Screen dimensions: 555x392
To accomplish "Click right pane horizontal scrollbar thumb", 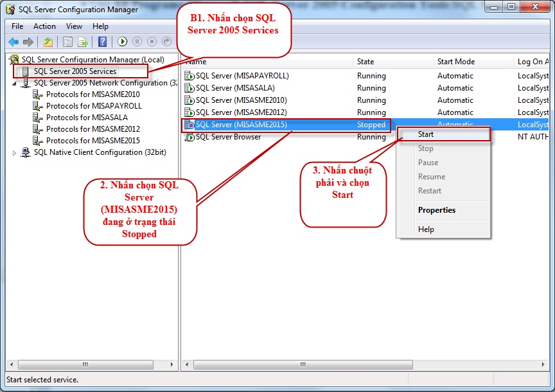I will 303,364.
